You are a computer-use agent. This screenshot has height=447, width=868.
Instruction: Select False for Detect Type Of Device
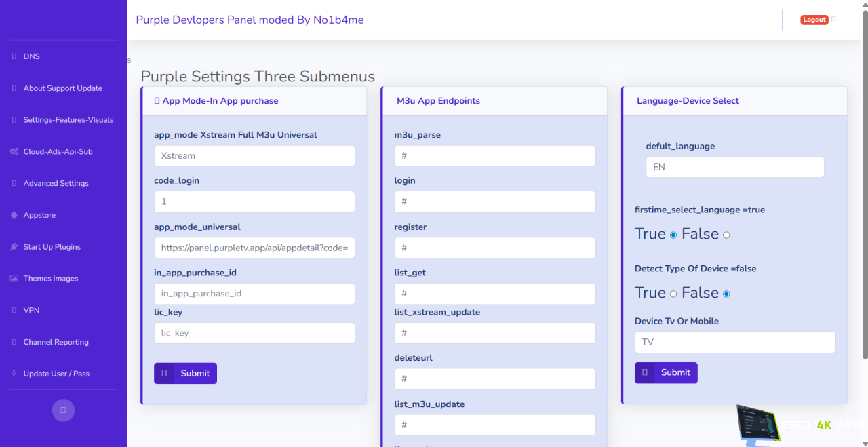coord(726,294)
